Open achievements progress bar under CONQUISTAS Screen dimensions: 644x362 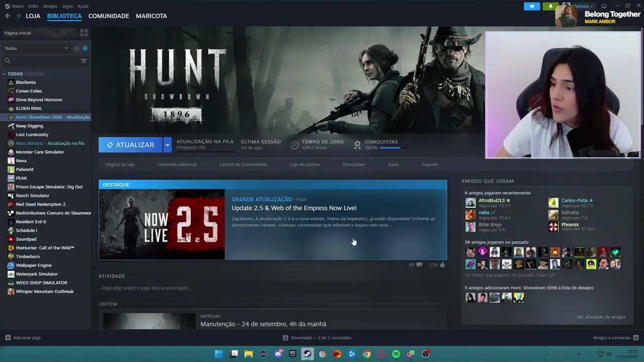click(392, 148)
